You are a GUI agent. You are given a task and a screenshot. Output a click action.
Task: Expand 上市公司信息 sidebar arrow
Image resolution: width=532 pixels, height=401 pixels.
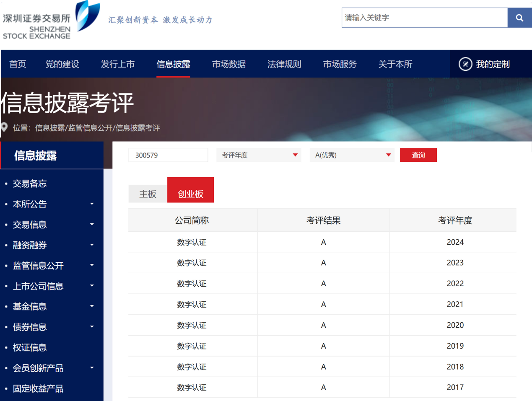click(92, 286)
